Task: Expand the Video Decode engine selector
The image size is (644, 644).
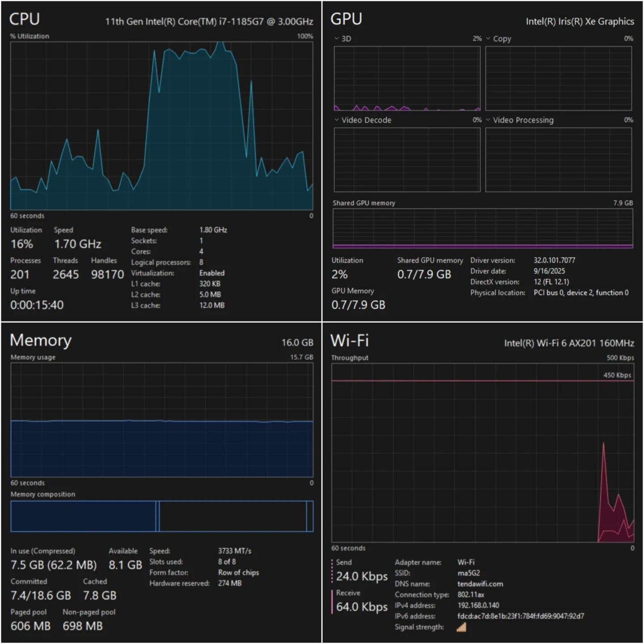Action: (336, 120)
